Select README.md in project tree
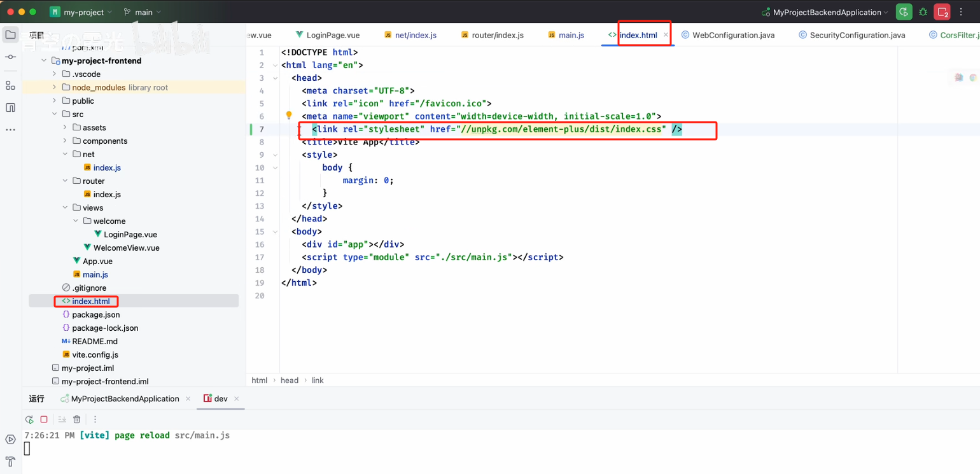 point(95,342)
